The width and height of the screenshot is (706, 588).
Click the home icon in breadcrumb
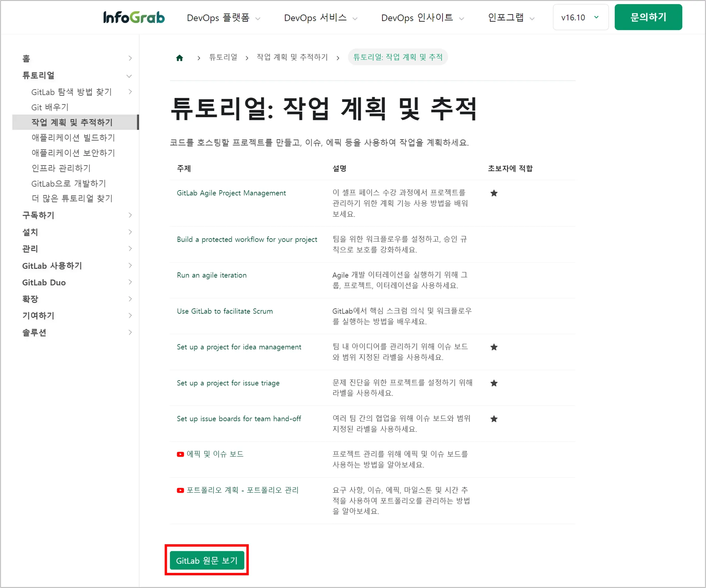179,58
